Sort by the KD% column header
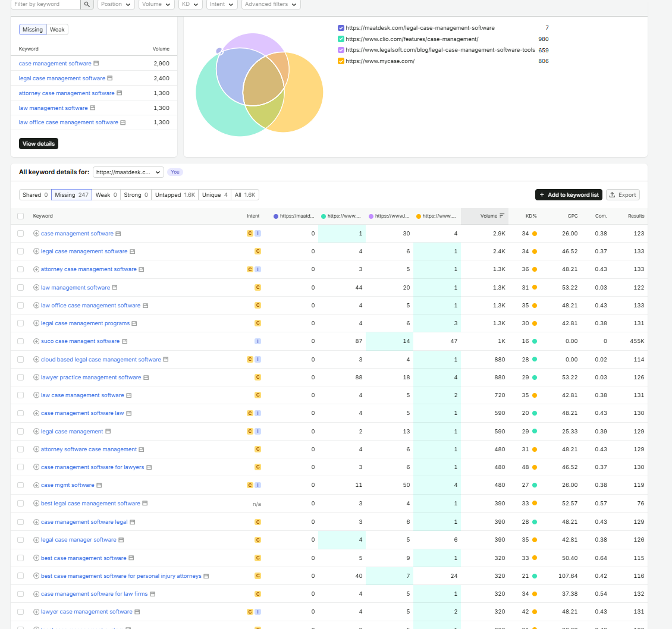The width and height of the screenshot is (672, 629). [x=531, y=216]
